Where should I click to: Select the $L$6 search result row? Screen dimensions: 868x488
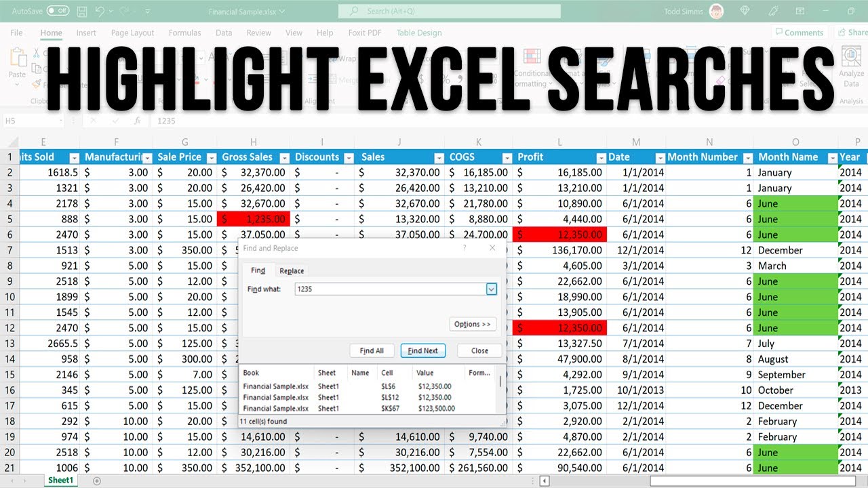point(369,386)
